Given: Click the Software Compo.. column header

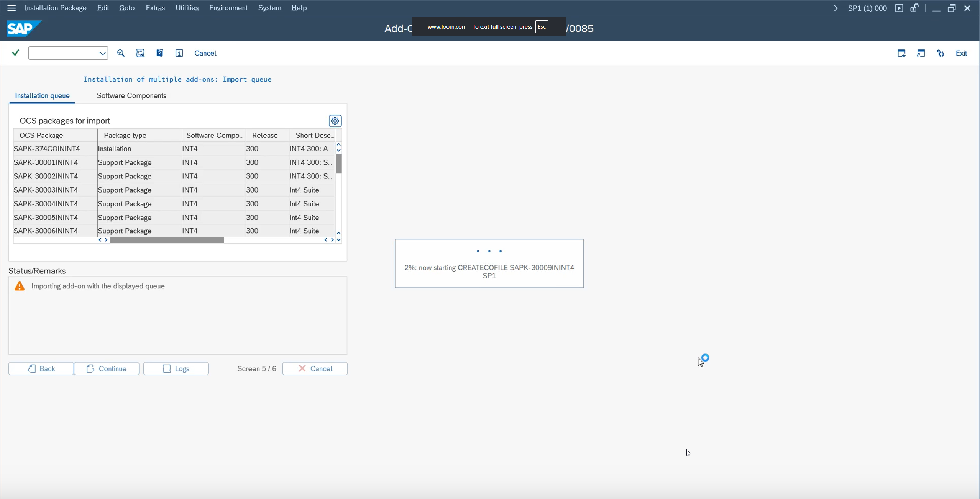Looking at the screenshot, I should click(x=214, y=135).
